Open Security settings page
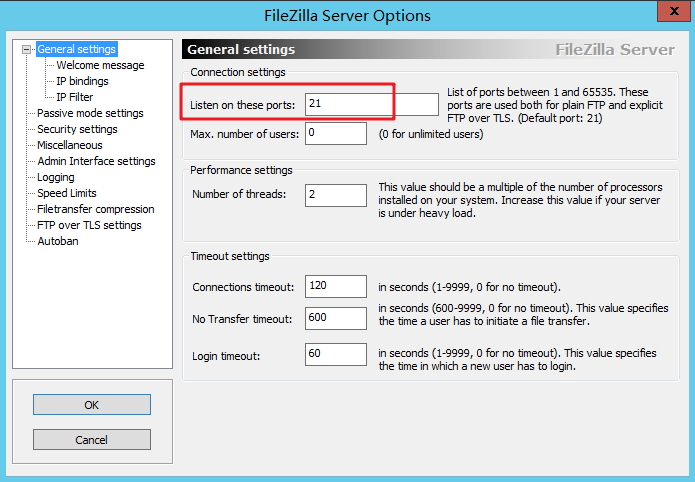Screen dimensions: 695x482 pos(77,129)
